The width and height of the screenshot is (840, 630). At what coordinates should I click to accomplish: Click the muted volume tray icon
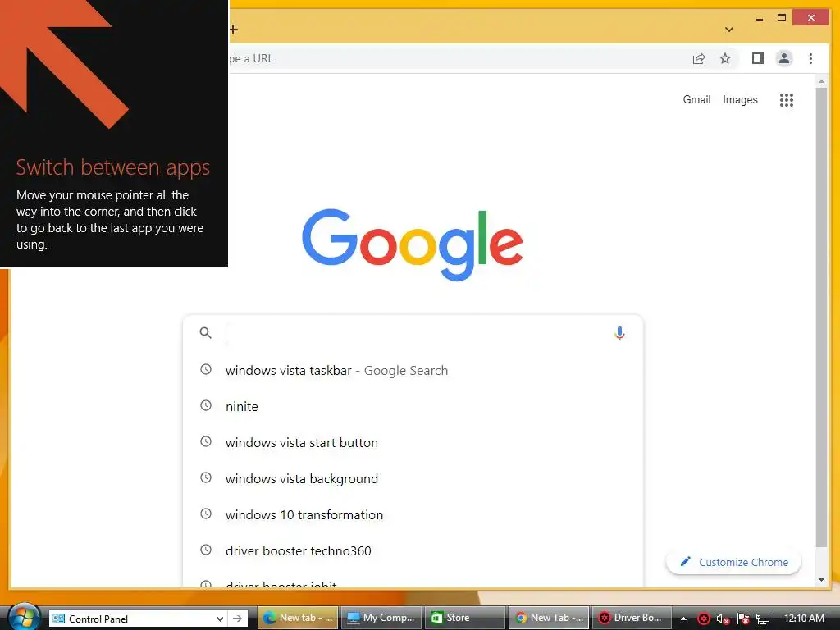coord(723,619)
